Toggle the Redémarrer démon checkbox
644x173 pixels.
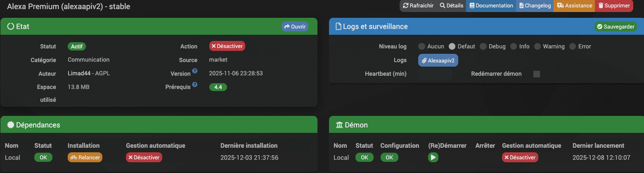point(536,74)
